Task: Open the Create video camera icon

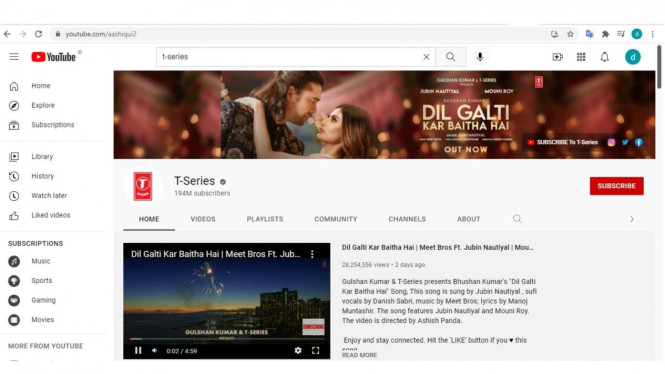Action: pos(557,57)
